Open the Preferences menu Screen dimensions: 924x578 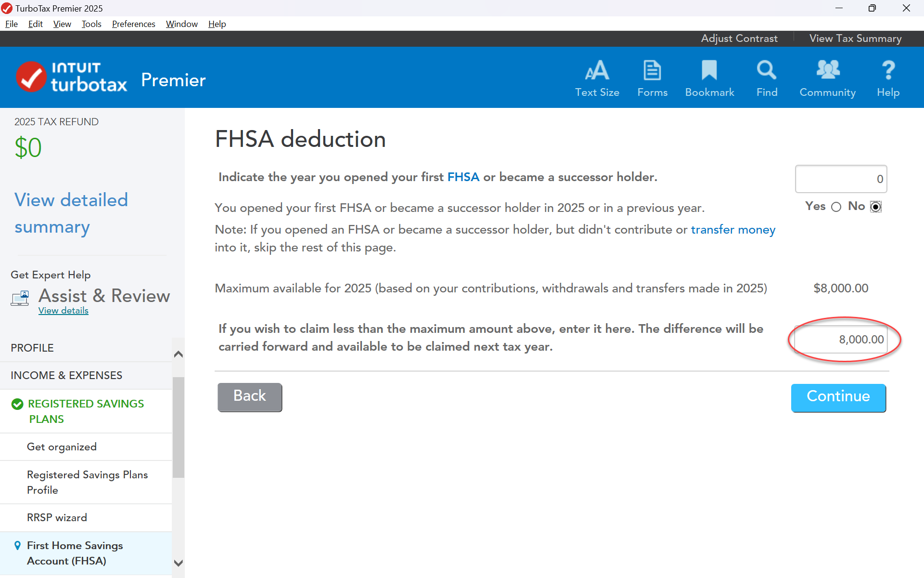pos(133,24)
